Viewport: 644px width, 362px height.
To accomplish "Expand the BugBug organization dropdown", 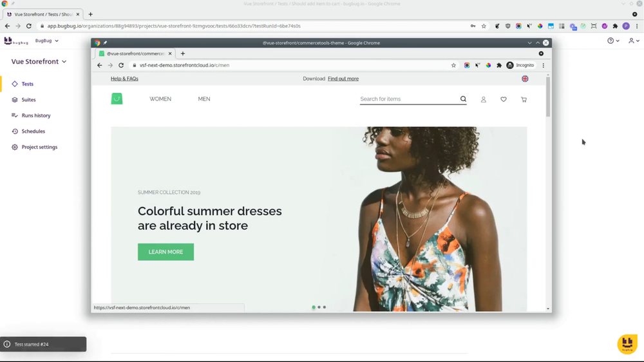I will [47, 41].
